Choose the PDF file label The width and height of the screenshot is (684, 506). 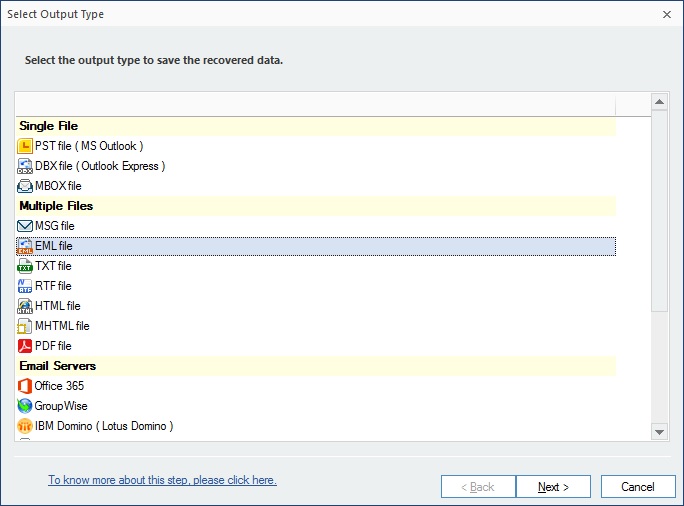[53, 346]
